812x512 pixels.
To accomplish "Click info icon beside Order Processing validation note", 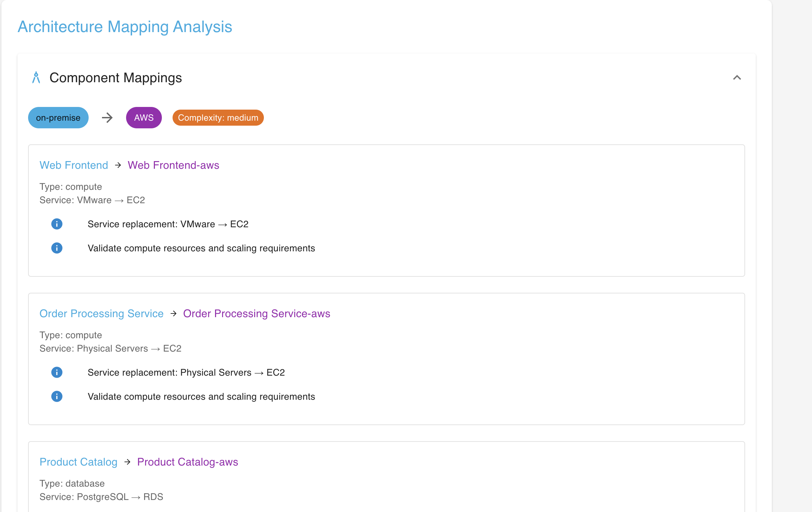I will tap(57, 396).
